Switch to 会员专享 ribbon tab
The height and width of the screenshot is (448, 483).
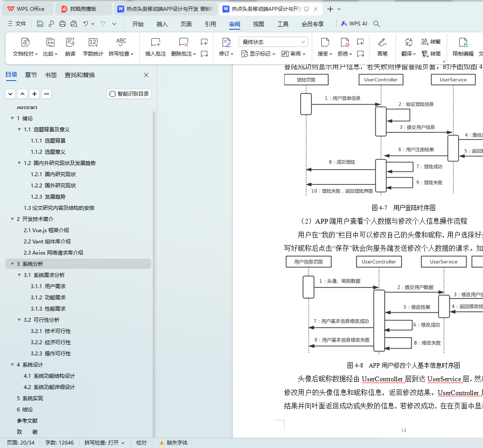click(x=313, y=24)
